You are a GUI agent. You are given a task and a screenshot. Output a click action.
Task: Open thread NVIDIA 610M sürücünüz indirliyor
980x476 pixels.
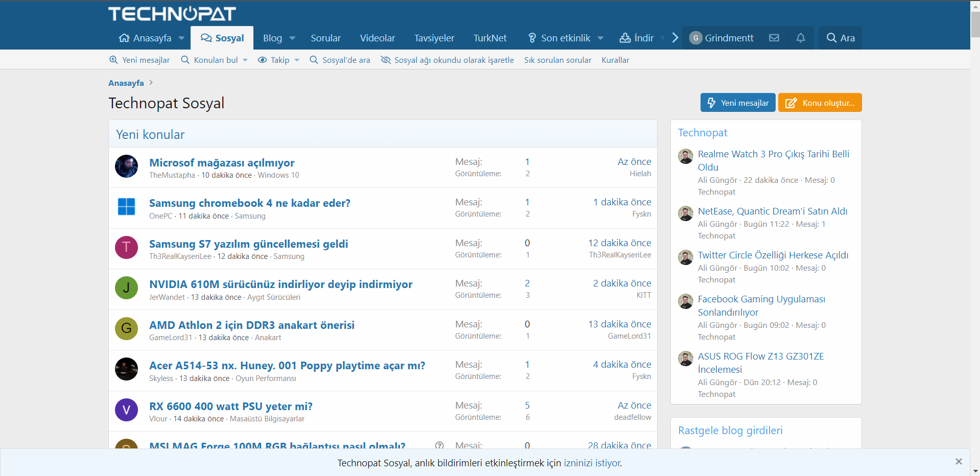point(281,284)
